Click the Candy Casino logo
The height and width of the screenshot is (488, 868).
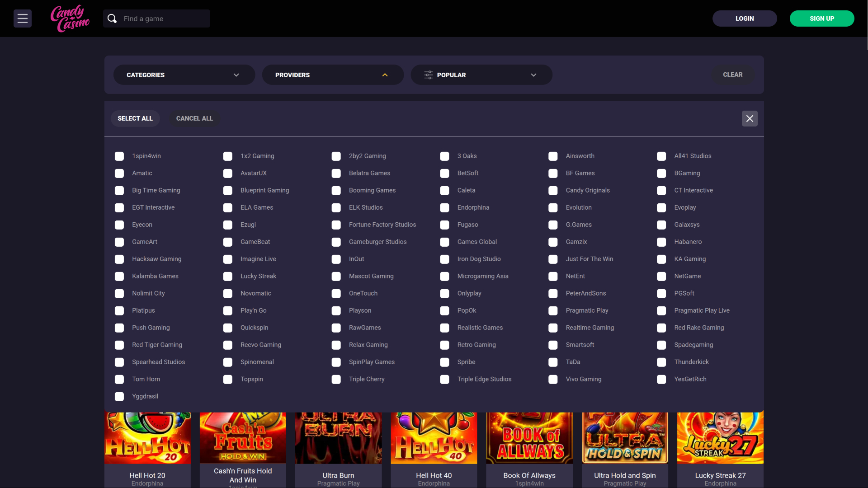(x=70, y=19)
